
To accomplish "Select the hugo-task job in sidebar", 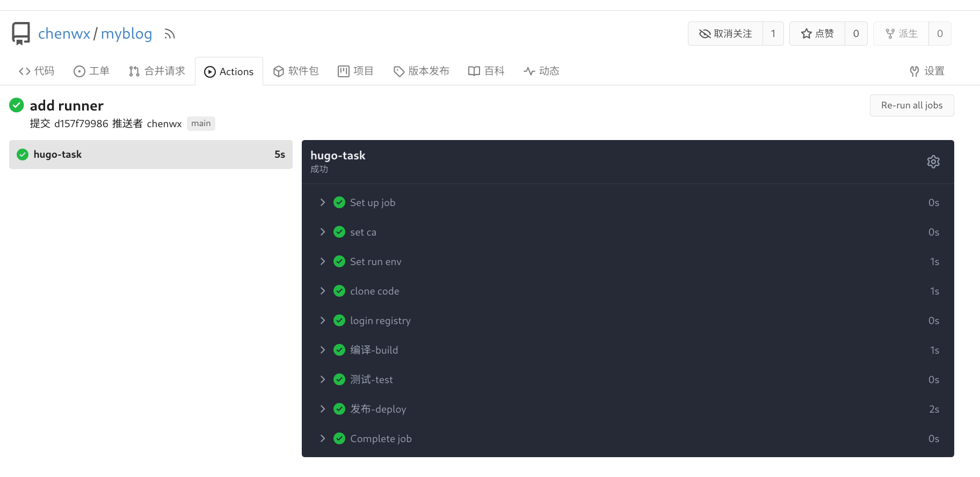I will pyautogui.click(x=150, y=155).
